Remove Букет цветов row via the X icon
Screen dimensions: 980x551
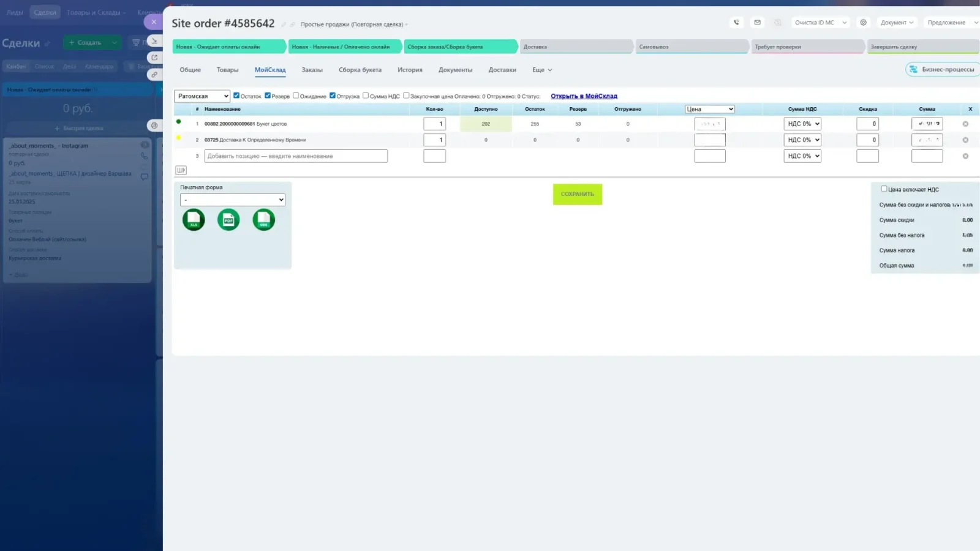click(x=965, y=123)
